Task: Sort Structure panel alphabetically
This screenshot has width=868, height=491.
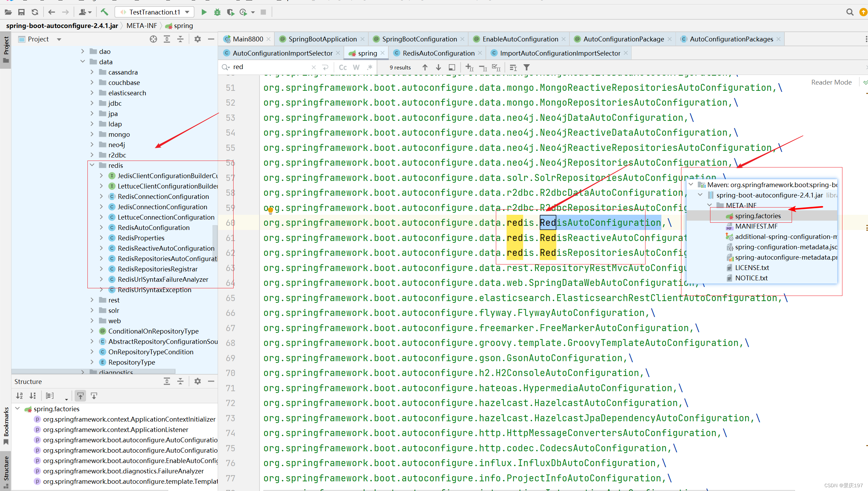Action: [x=19, y=396]
